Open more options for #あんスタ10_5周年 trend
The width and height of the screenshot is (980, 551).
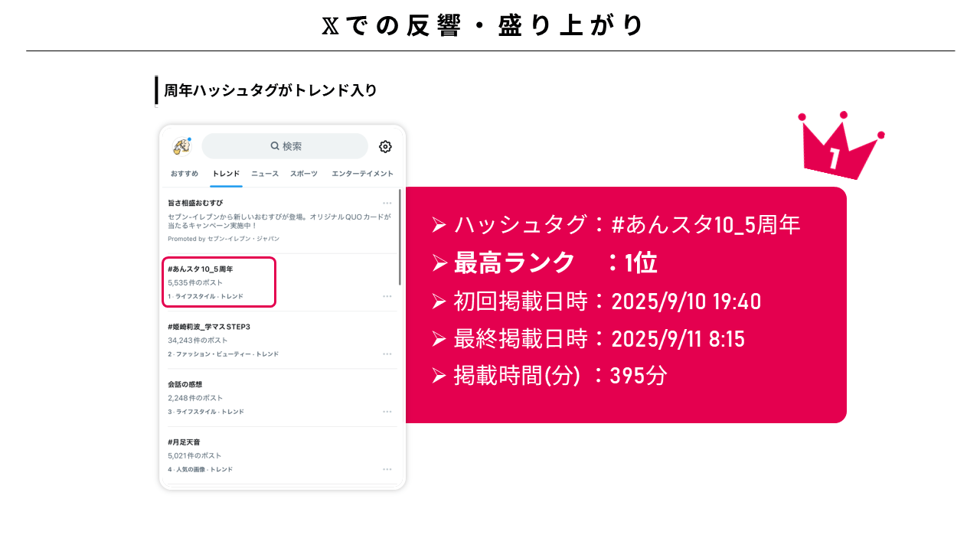point(387,296)
